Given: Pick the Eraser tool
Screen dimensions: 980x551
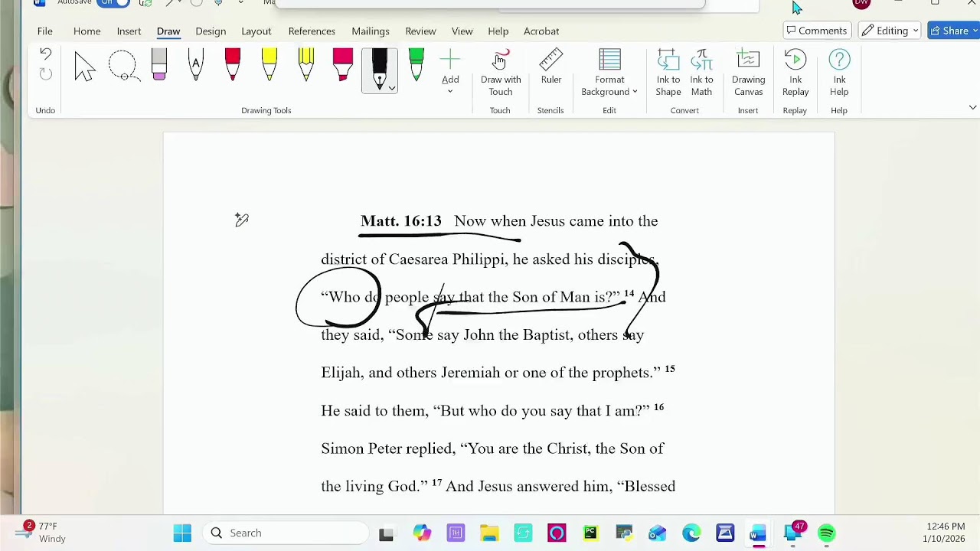Looking at the screenshot, I should pos(159,65).
